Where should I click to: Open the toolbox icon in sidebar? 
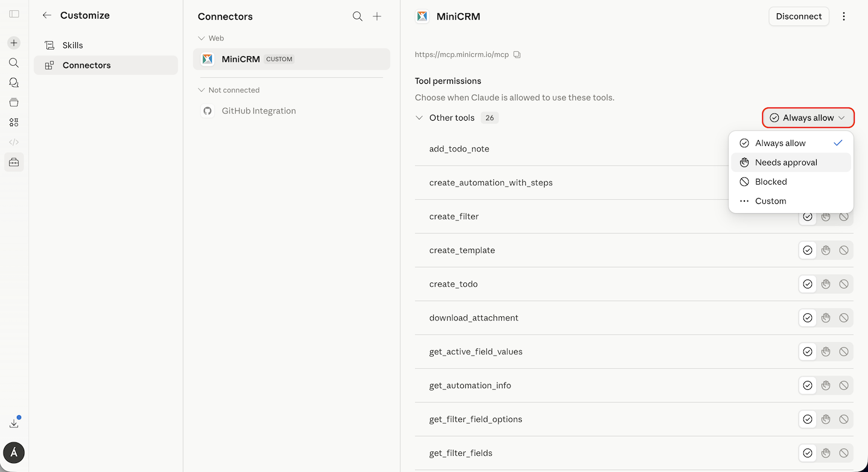click(14, 162)
